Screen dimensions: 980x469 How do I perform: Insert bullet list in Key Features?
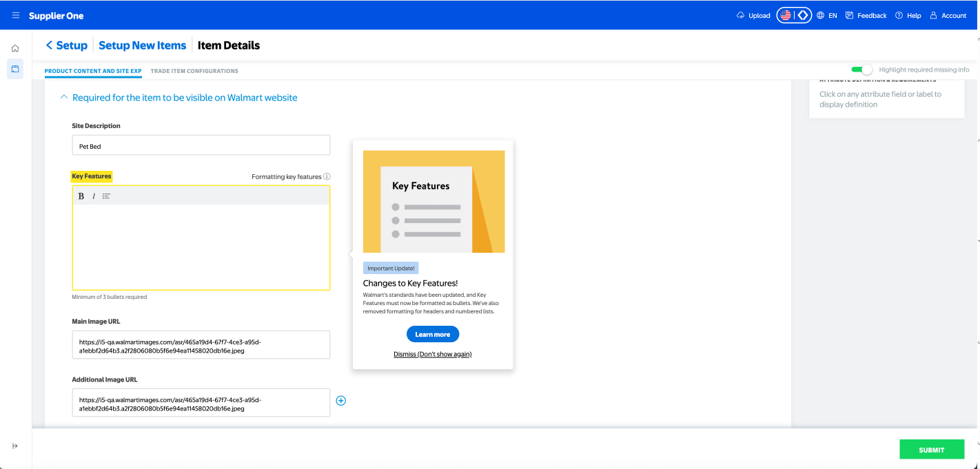pyautogui.click(x=106, y=196)
